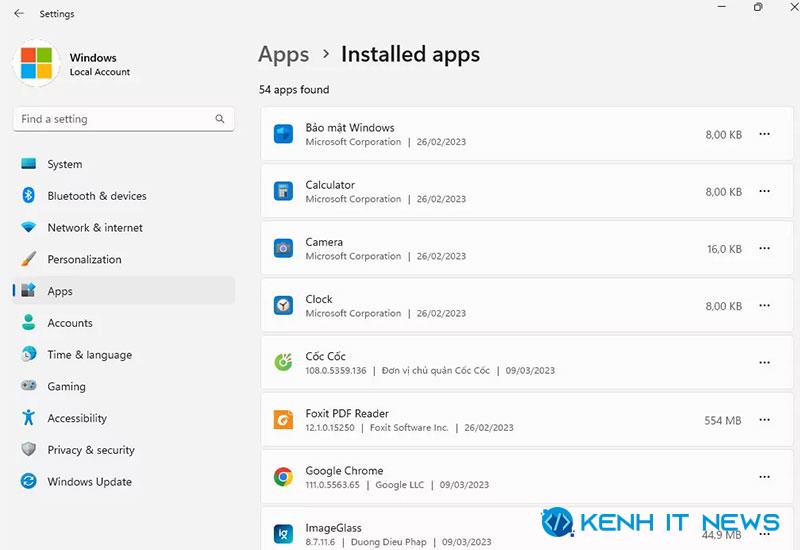
Task: Go to Bluetooth & devices
Action: [124, 195]
